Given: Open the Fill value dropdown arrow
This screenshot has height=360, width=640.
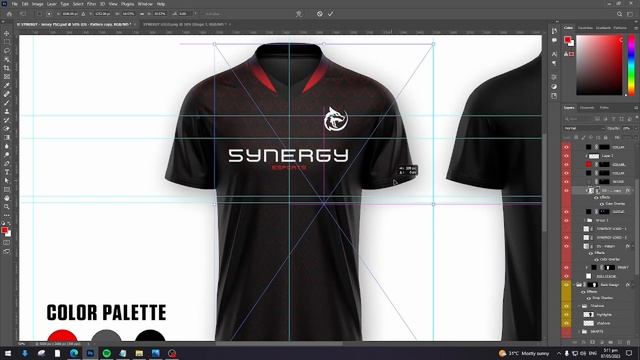Looking at the screenshot, I should point(636,138).
